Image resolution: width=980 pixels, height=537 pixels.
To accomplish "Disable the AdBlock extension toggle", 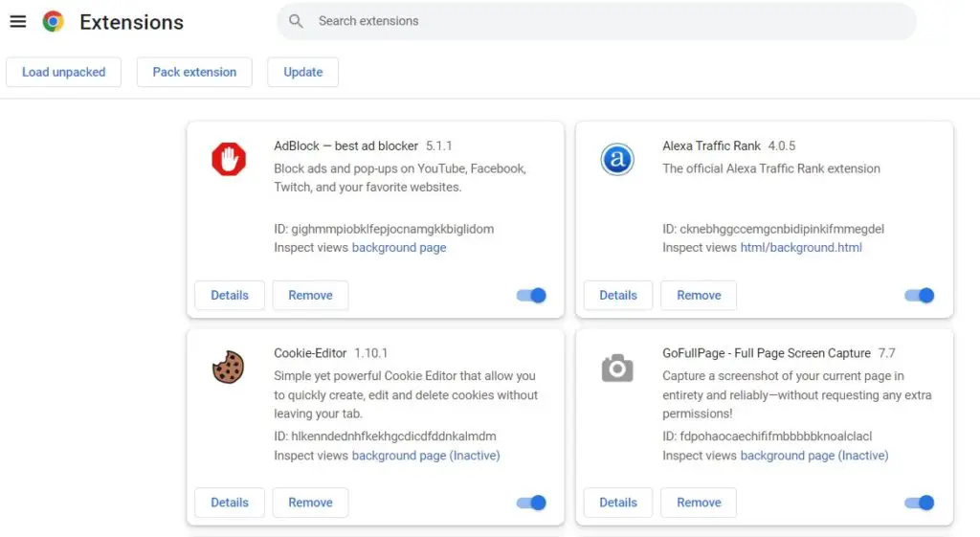I will point(531,295).
